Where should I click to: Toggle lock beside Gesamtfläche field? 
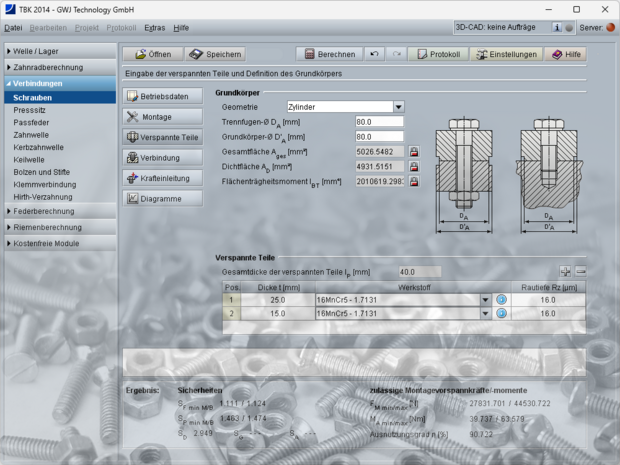[x=413, y=152]
